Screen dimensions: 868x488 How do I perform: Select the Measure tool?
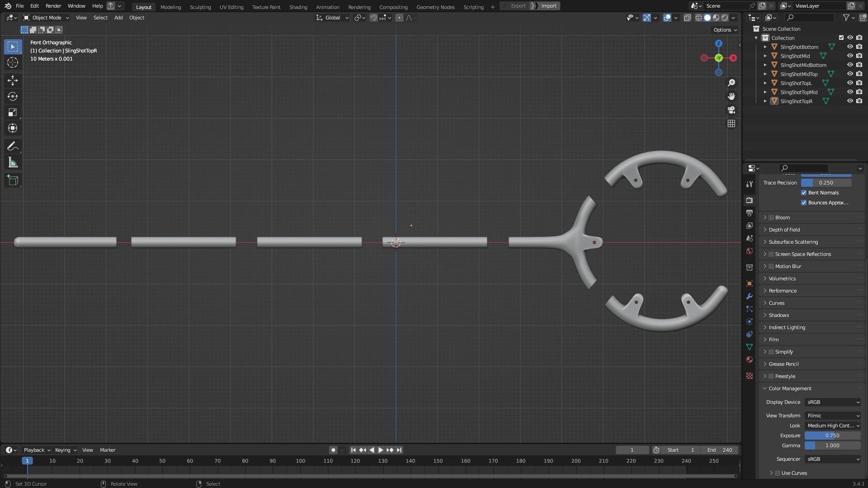(13, 162)
